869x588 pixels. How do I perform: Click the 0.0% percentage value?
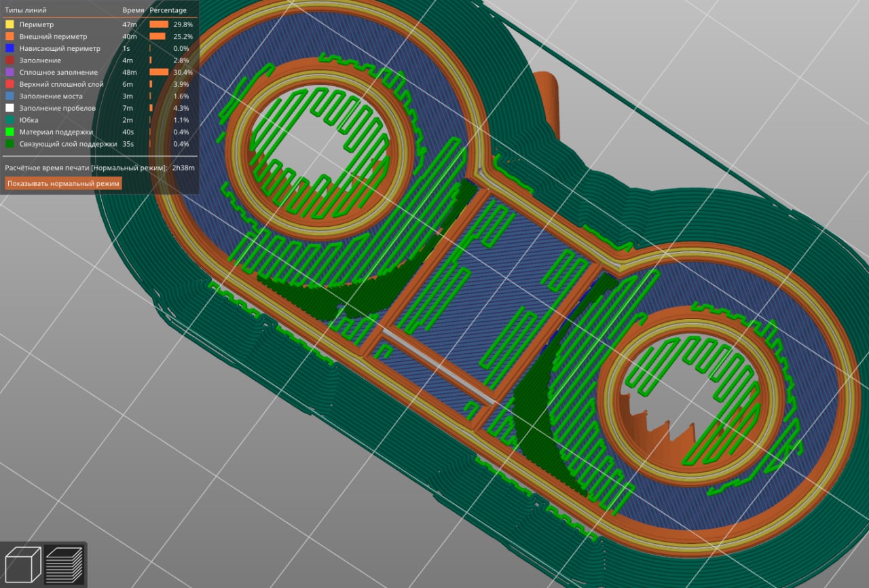pyautogui.click(x=181, y=48)
